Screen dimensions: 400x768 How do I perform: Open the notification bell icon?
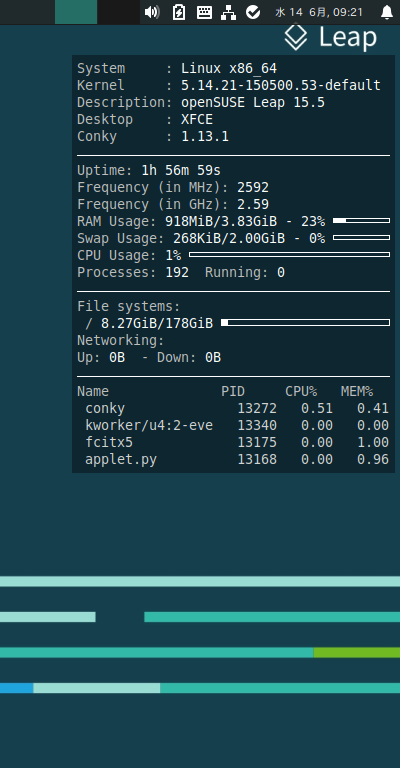tap(387, 12)
